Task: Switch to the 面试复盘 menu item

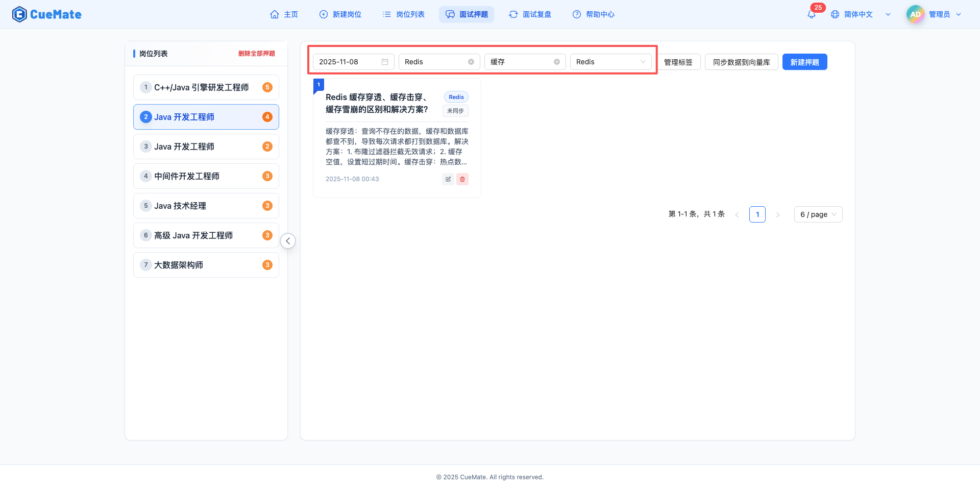Action: [530, 14]
